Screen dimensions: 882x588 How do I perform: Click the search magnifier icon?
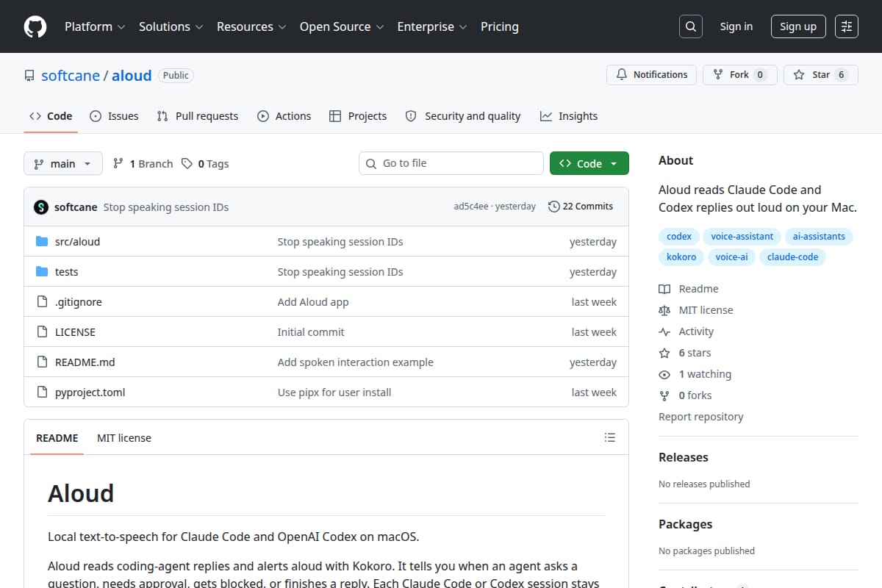[690, 26]
